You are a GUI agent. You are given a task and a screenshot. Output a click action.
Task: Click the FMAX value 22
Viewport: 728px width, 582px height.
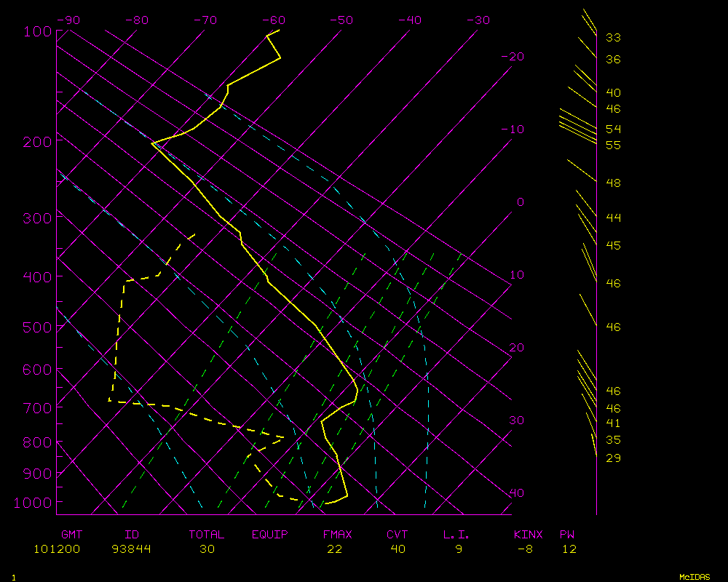click(334, 549)
